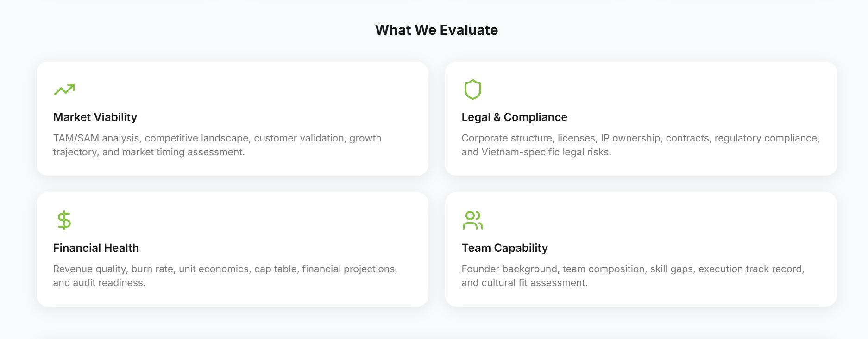
Task: Click the 'Corporate structure' phrase
Action: tap(507, 138)
